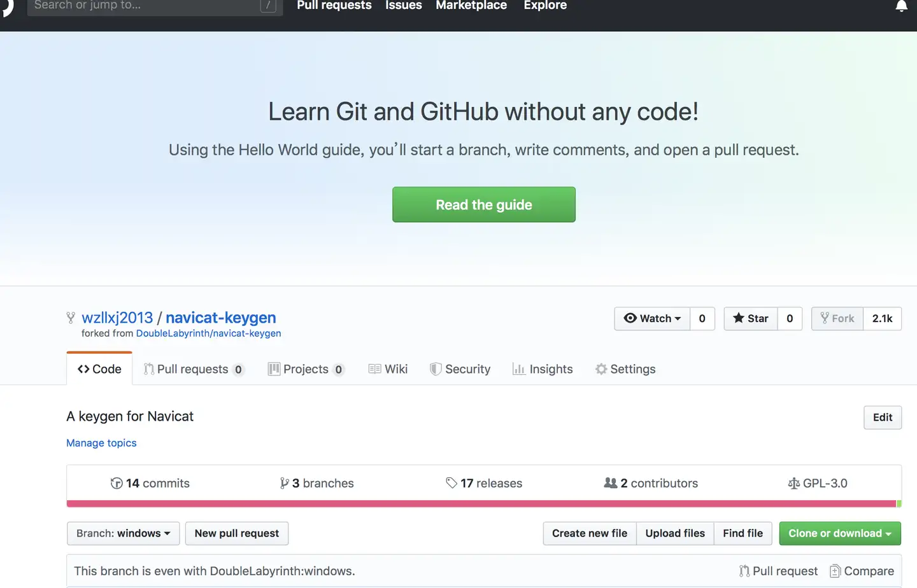Click the language breakdown color bar

(x=484, y=504)
